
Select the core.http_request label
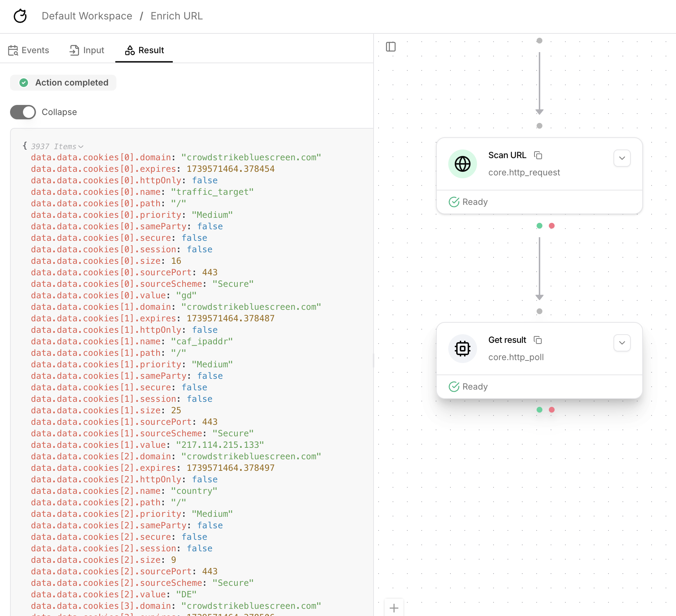[x=524, y=173]
